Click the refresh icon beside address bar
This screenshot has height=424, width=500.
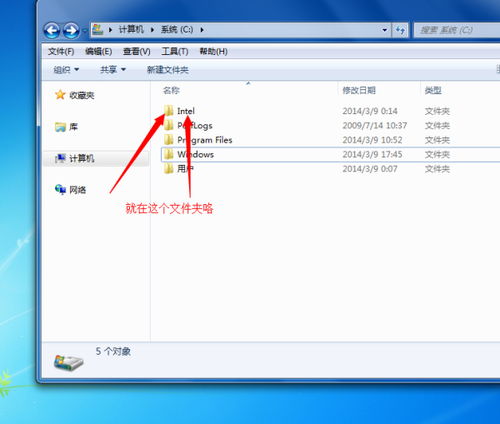coord(400,30)
